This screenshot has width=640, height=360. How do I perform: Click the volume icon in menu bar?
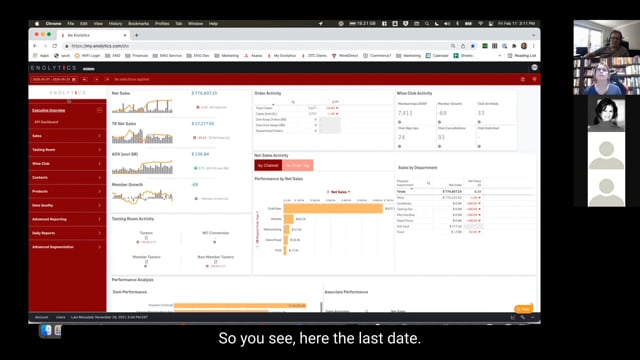447,24
